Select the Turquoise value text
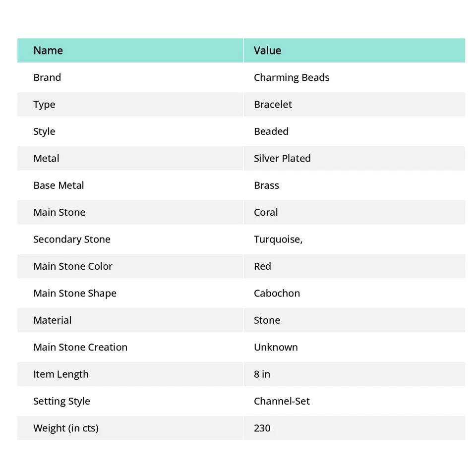This screenshot has width=476, height=476. pos(278,239)
